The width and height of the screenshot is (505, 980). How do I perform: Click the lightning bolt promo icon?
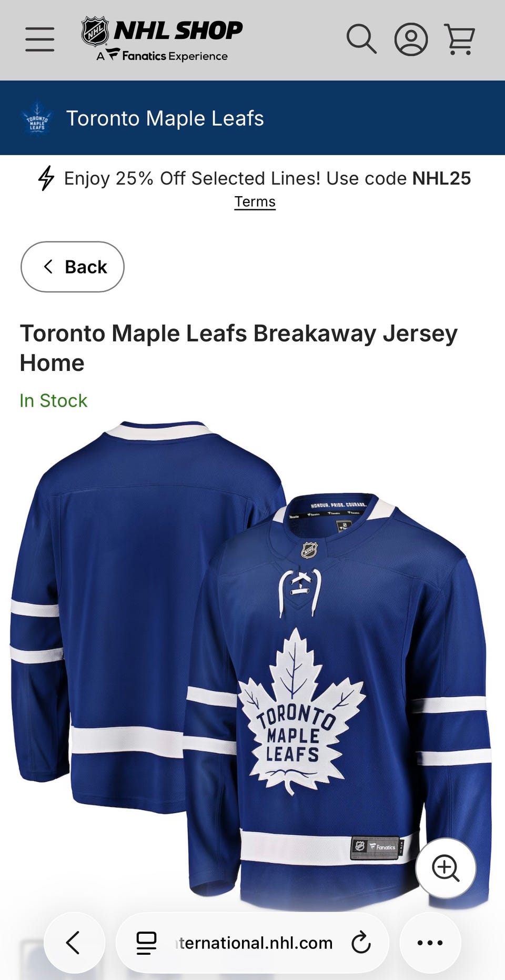46,178
